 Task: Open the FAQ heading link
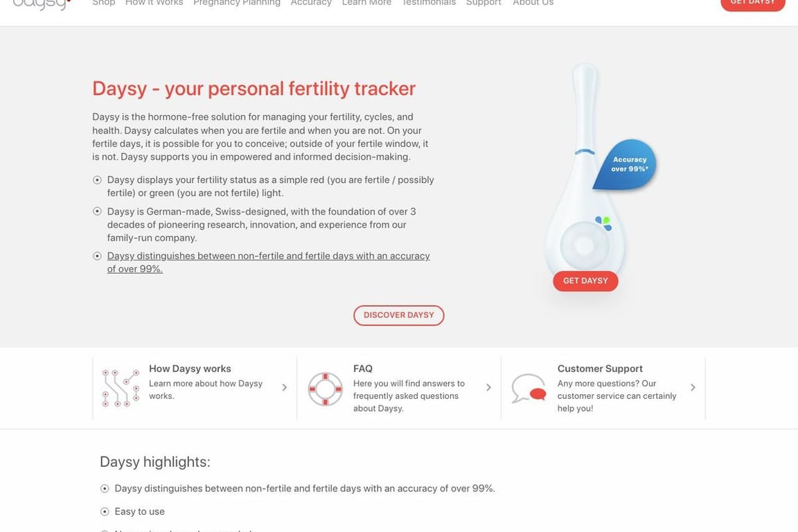point(363,369)
